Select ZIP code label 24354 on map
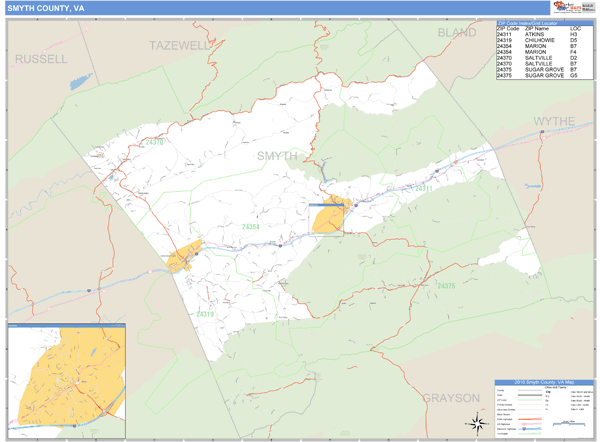Image resolution: width=600 pixels, height=442 pixels. [x=251, y=227]
